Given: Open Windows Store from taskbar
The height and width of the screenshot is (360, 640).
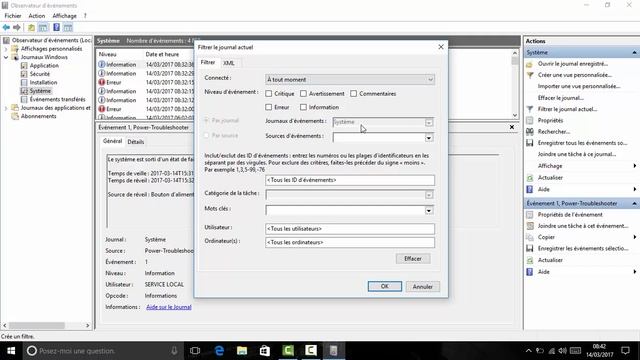Looking at the screenshot, I should tap(265, 351).
